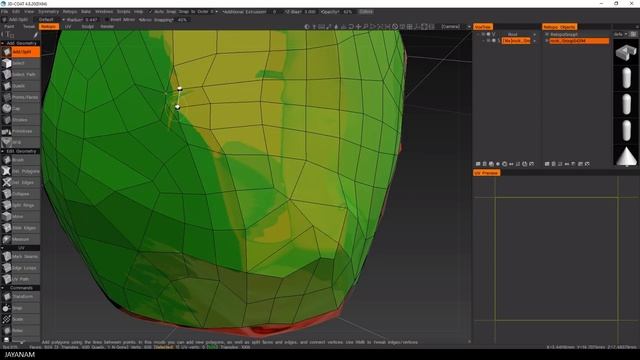Viewport: 640px width, 360px height.
Task: Pick the Quads tool
Action: [20, 86]
